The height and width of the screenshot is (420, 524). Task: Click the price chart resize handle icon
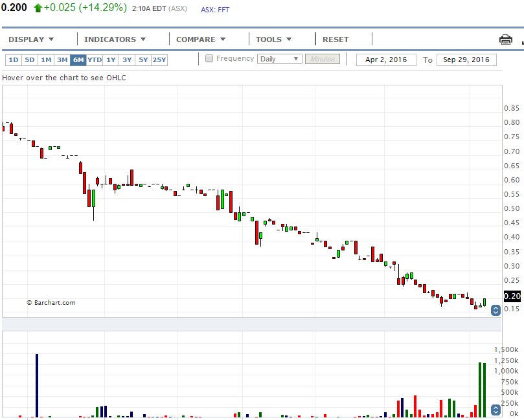(496, 310)
